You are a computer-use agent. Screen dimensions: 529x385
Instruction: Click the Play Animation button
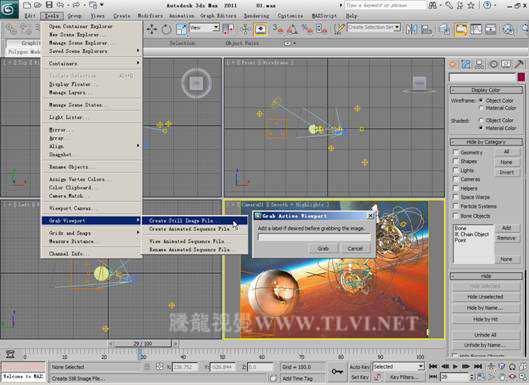pyautogui.click(x=455, y=366)
